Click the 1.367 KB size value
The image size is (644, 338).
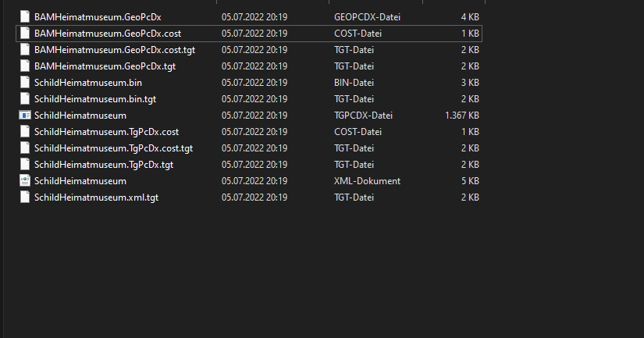[x=461, y=116]
